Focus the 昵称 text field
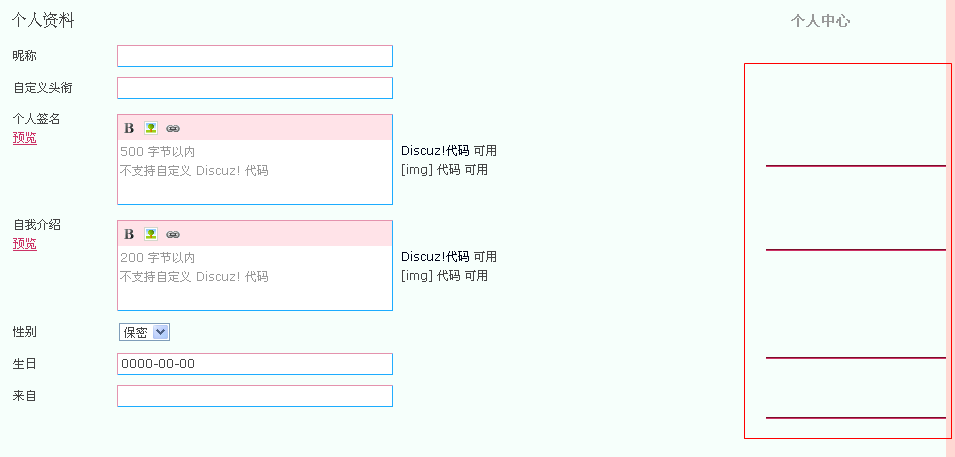The image size is (955, 457). pos(255,56)
